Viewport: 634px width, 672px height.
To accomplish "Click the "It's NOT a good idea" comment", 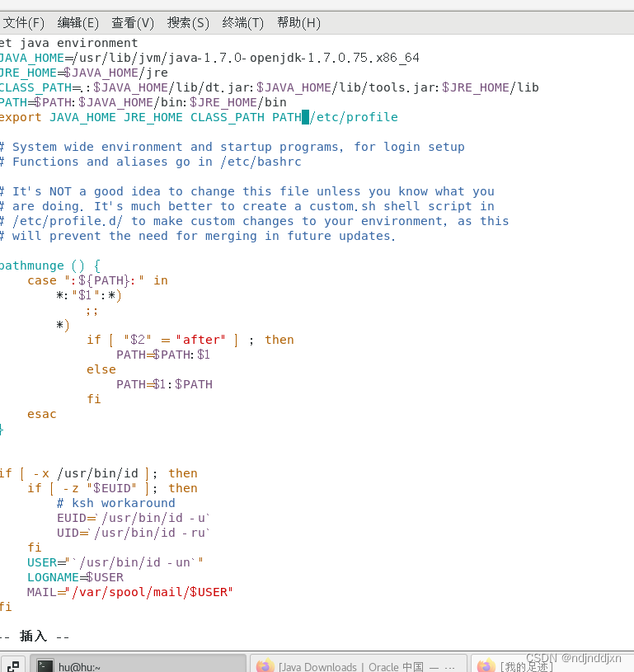I will click(x=247, y=191).
